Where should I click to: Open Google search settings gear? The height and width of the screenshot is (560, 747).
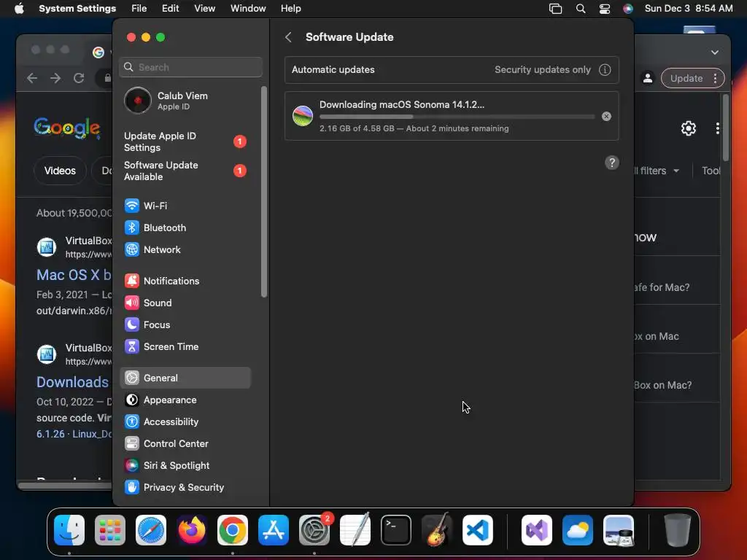tap(689, 128)
